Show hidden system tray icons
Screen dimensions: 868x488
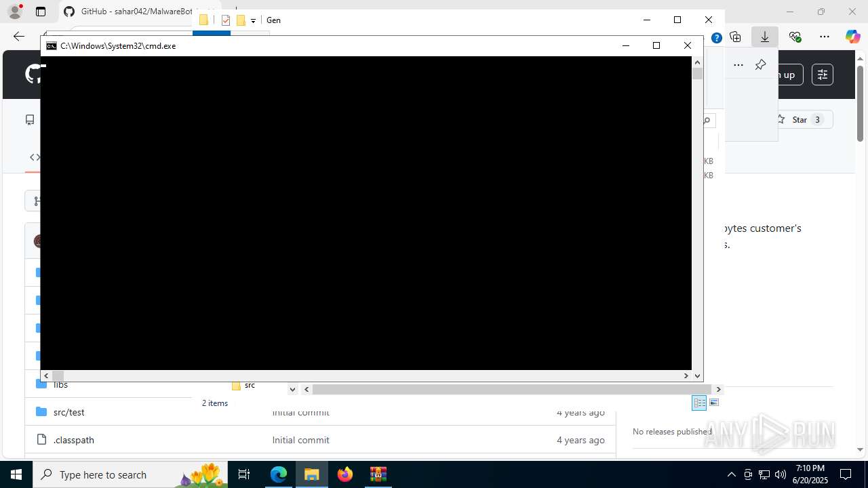tap(731, 474)
